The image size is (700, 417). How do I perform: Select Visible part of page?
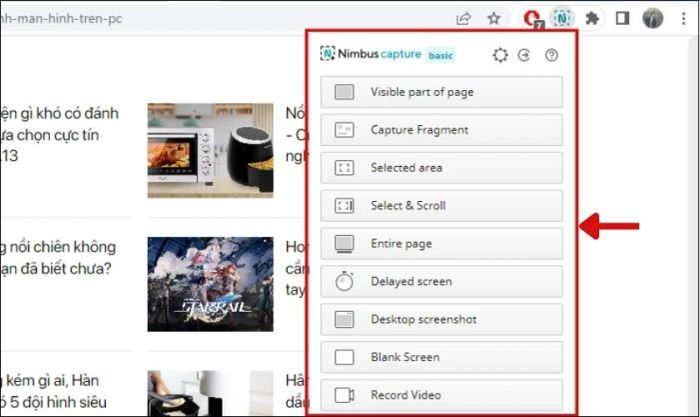tap(442, 92)
